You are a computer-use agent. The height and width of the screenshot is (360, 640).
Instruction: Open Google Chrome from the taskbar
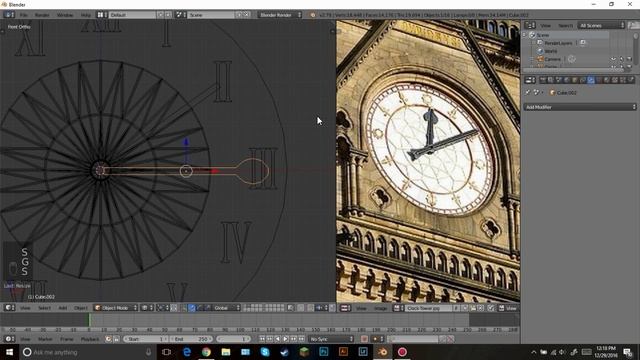[206, 352]
